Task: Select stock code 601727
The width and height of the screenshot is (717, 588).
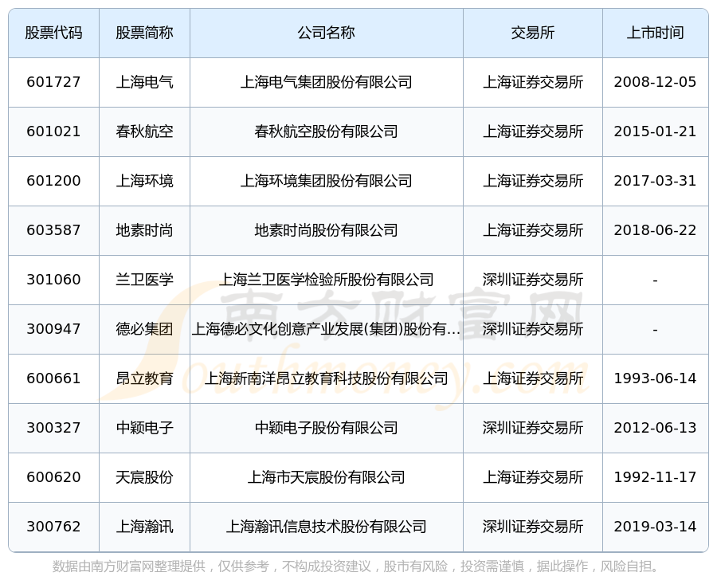Action: (53, 82)
